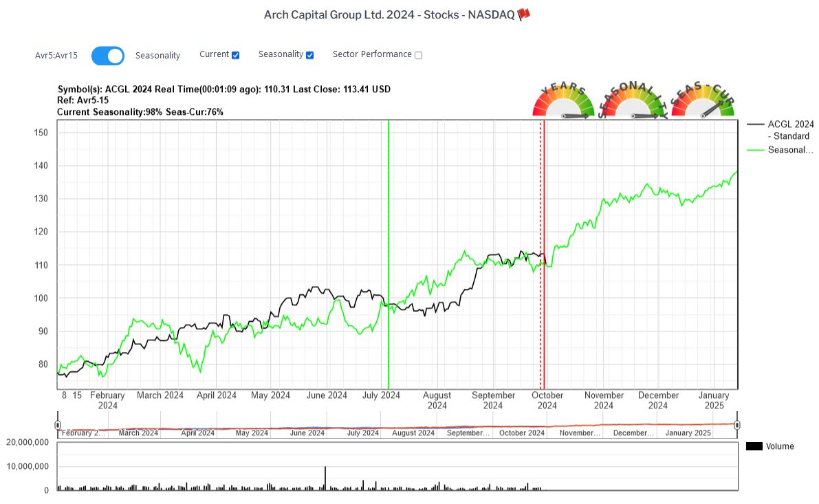Click the 150 y-axis label
This screenshot has width=819, height=504.
click(41, 132)
